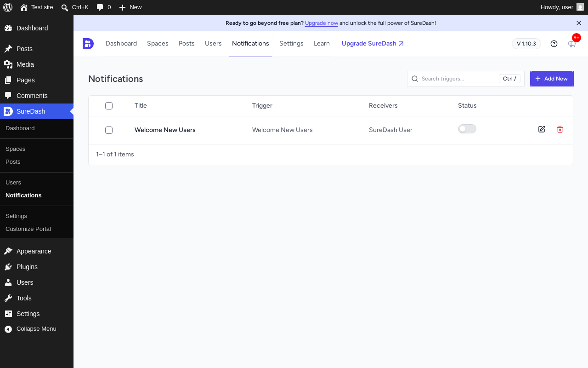
Task: Open SureDash submenu Users
Action: (37, 183)
